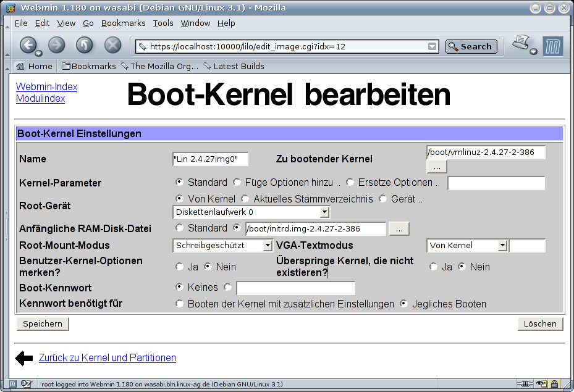The height and width of the screenshot is (392, 574).
Task: Reload the page with the Reload icon
Action: point(85,45)
